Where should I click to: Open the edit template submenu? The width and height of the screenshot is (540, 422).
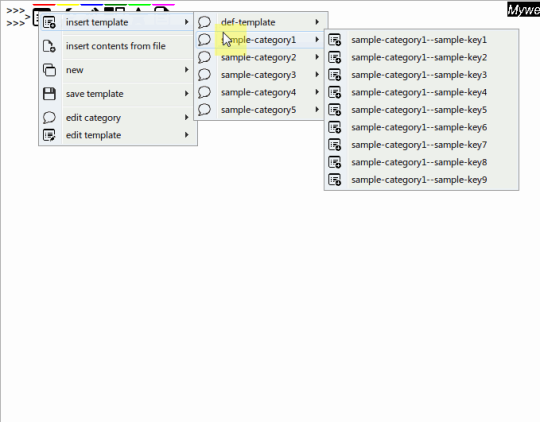click(x=117, y=135)
